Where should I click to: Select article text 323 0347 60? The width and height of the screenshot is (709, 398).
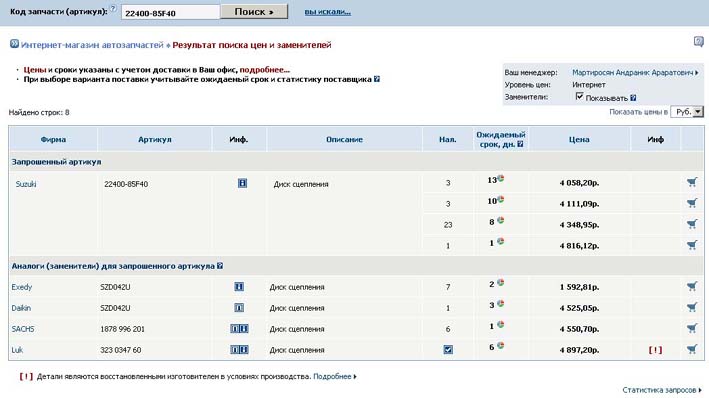[121, 350]
